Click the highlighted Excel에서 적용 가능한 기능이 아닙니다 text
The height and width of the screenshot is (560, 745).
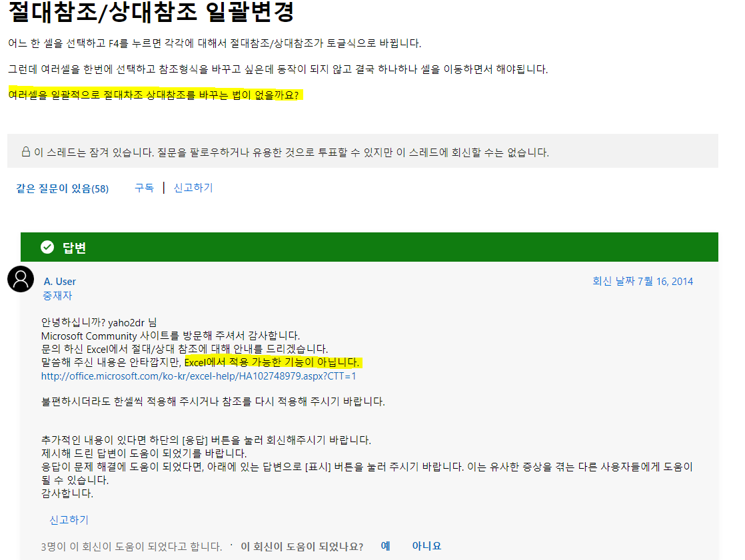273,363
